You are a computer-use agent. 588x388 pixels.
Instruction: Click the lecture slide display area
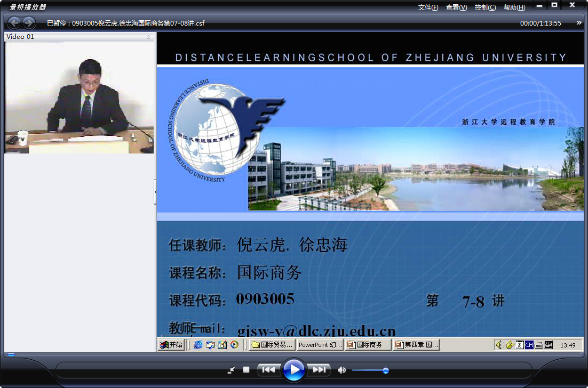pos(370,192)
